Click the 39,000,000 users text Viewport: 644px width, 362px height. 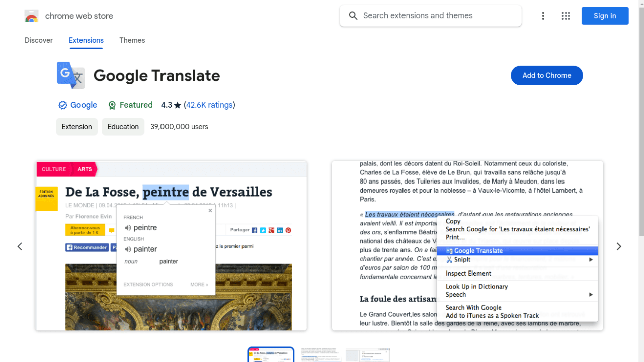[x=179, y=127]
